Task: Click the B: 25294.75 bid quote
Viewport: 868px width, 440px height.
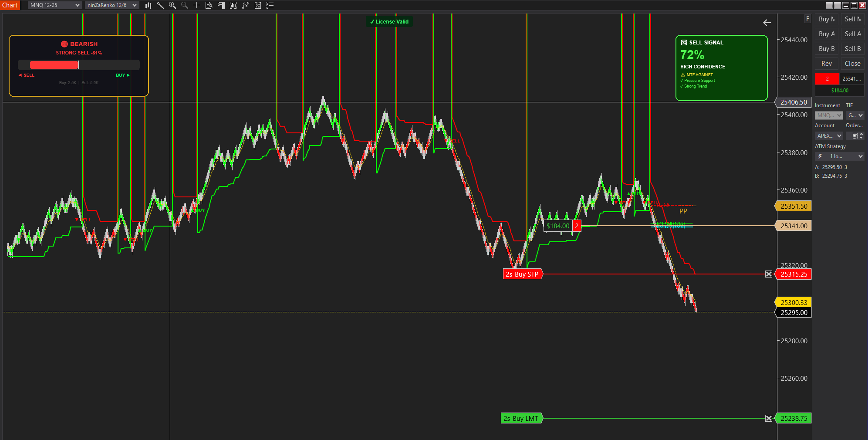Action: coord(831,176)
